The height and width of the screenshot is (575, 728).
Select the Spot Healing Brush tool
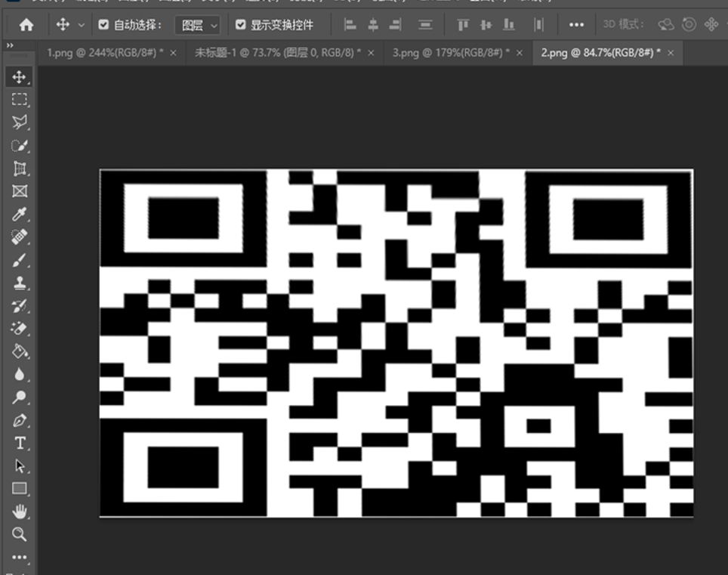19,236
